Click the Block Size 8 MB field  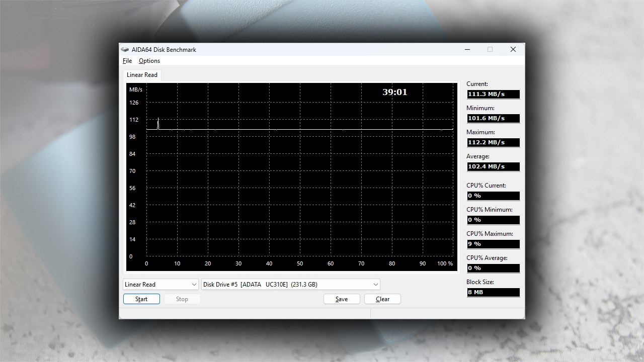tap(493, 292)
